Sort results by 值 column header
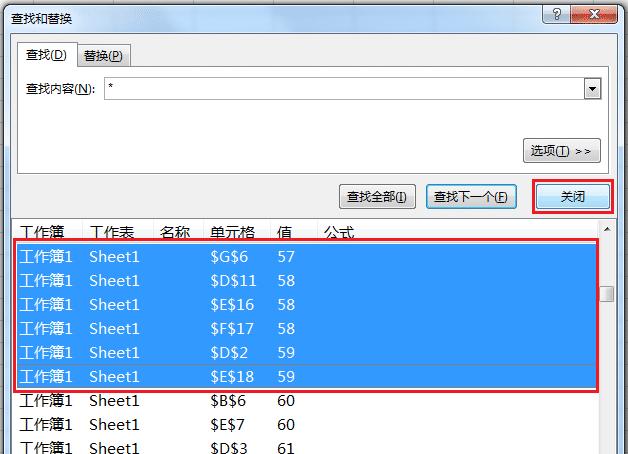Viewport: 628px width, 454px height. click(x=294, y=231)
